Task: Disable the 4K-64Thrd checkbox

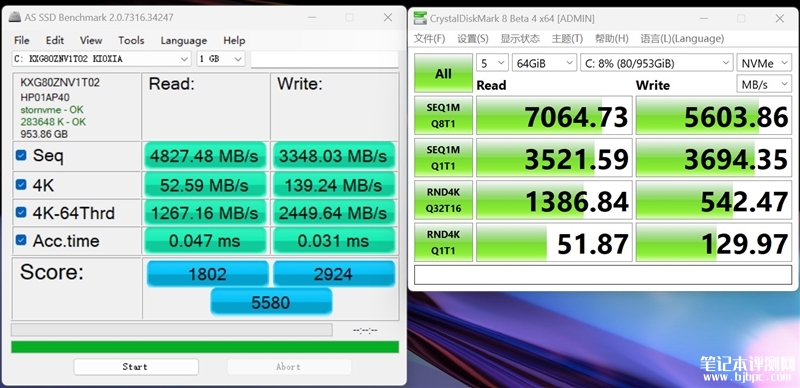Action: click(x=21, y=212)
